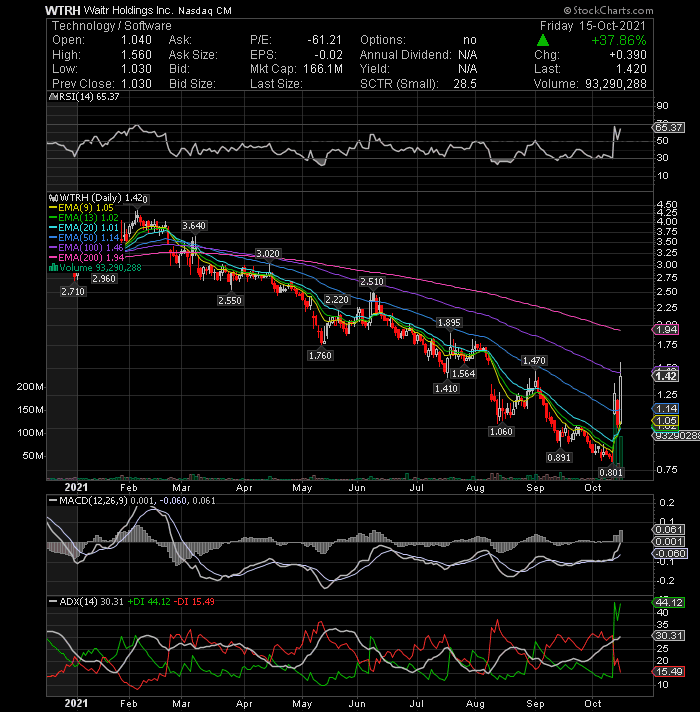The width and height of the screenshot is (700, 712).
Task: Click the SCTR (Small) value 28.5
Action: pos(465,84)
